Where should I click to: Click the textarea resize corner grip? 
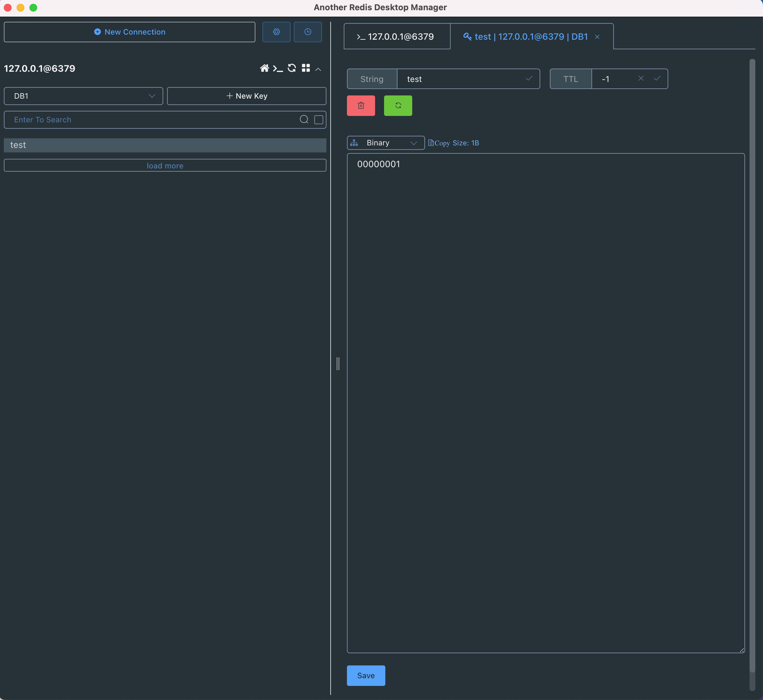742,650
